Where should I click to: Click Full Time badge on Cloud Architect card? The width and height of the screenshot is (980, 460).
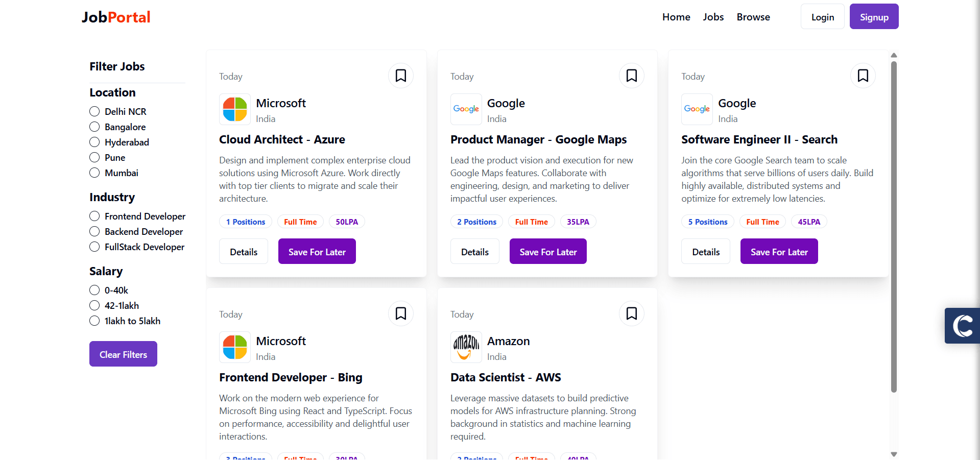click(300, 222)
